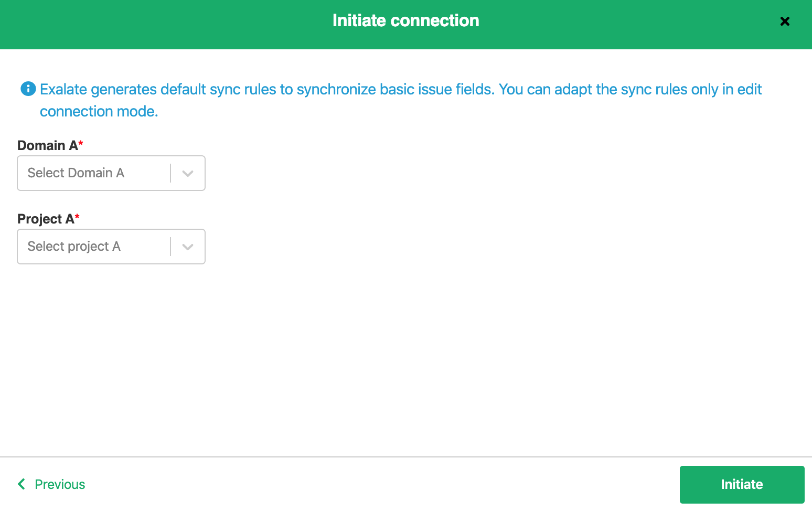Expand the Domain A dropdown arrow
This screenshot has height=512, width=812.
(188, 173)
